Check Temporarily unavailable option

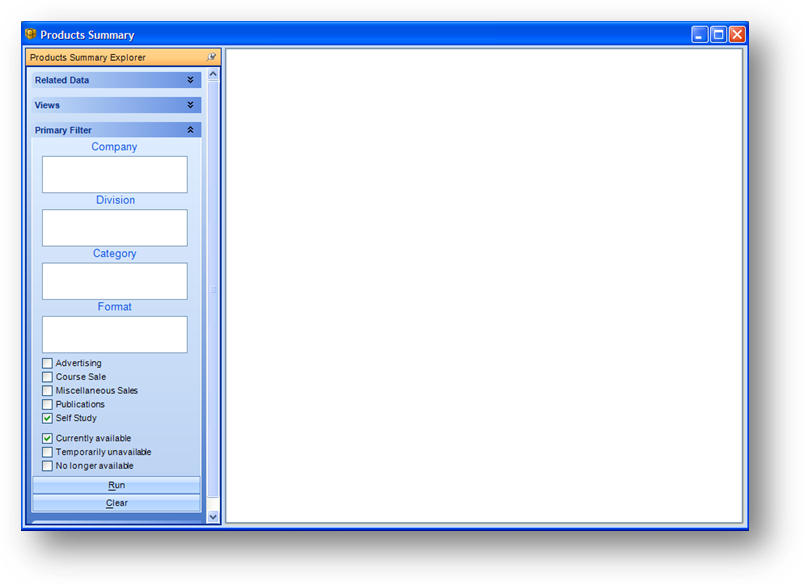pyautogui.click(x=47, y=453)
